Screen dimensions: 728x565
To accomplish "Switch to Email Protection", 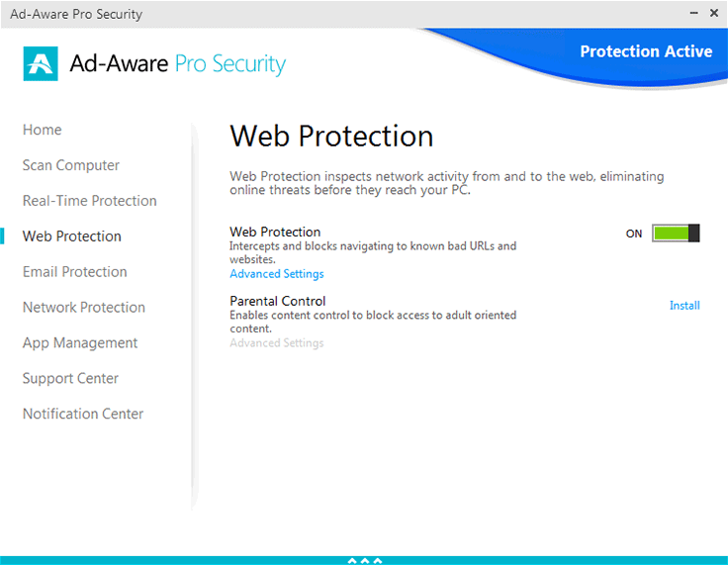I will point(75,272).
